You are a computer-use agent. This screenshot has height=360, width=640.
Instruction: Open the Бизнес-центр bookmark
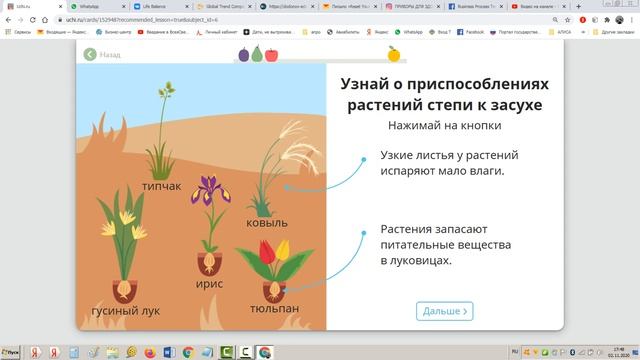114,32
